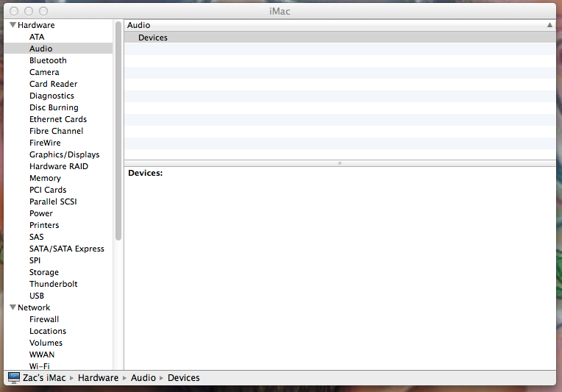Image resolution: width=562 pixels, height=392 pixels.
Task: Select PCI Cards in sidebar
Action: click(48, 190)
